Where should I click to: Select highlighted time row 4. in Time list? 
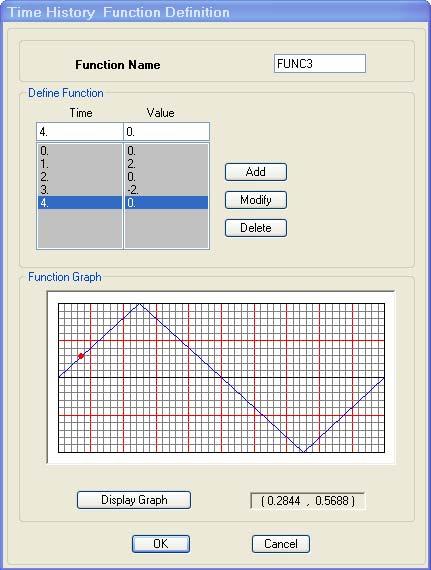pos(80,202)
